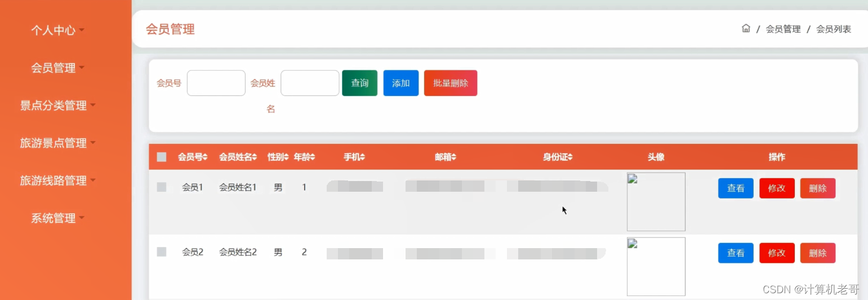Expand the 个人中心 sidebar menu
Viewport: 868px width, 300px height.
point(57,30)
